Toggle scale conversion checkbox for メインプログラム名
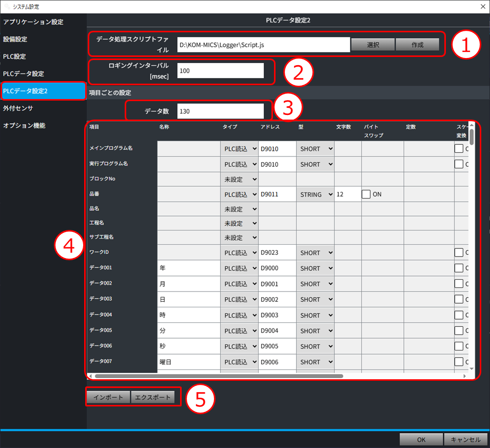 (x=459, y=149)
